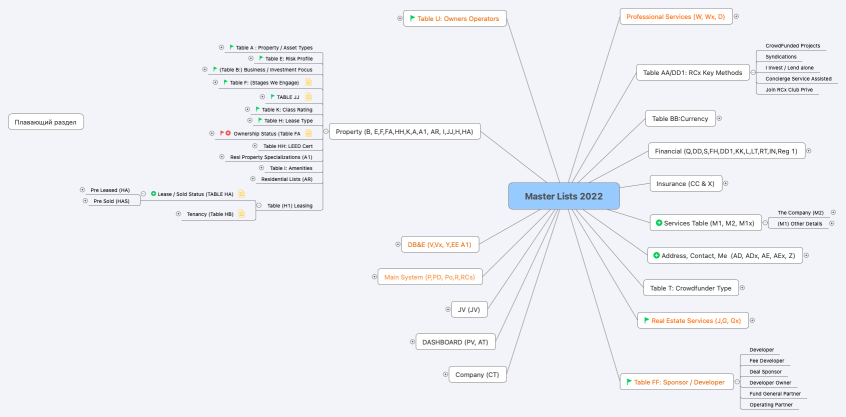The image size is (846, 417).
Task: Expand Real Estate Services (J,G, Gx) branch
Action: pyautogui.click(x=752, y=320)
